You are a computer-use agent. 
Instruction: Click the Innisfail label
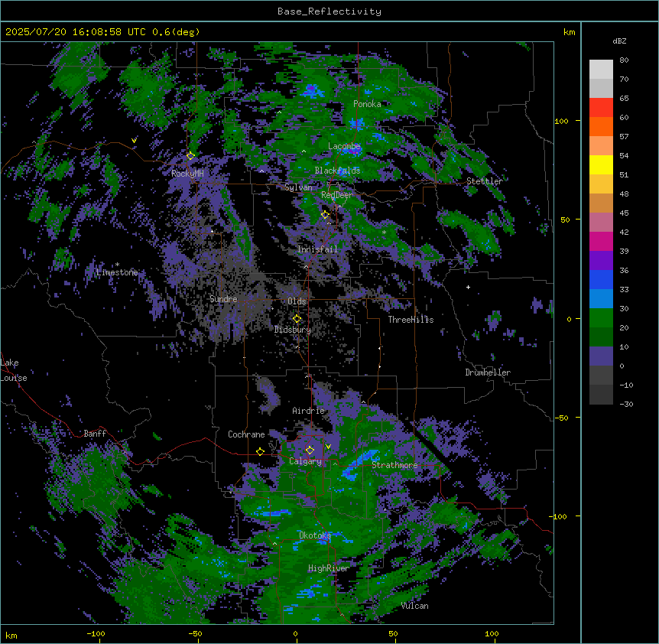coord(317,249)
